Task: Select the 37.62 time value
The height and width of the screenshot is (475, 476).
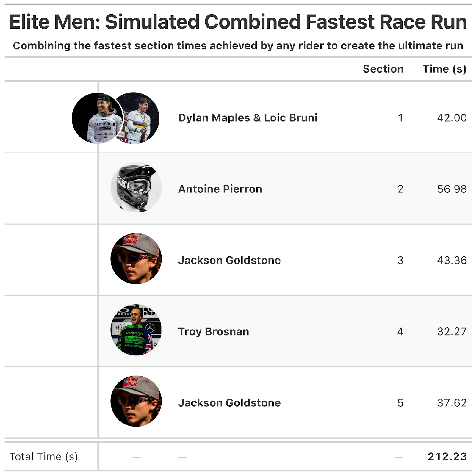Action: tap(452, 403)
